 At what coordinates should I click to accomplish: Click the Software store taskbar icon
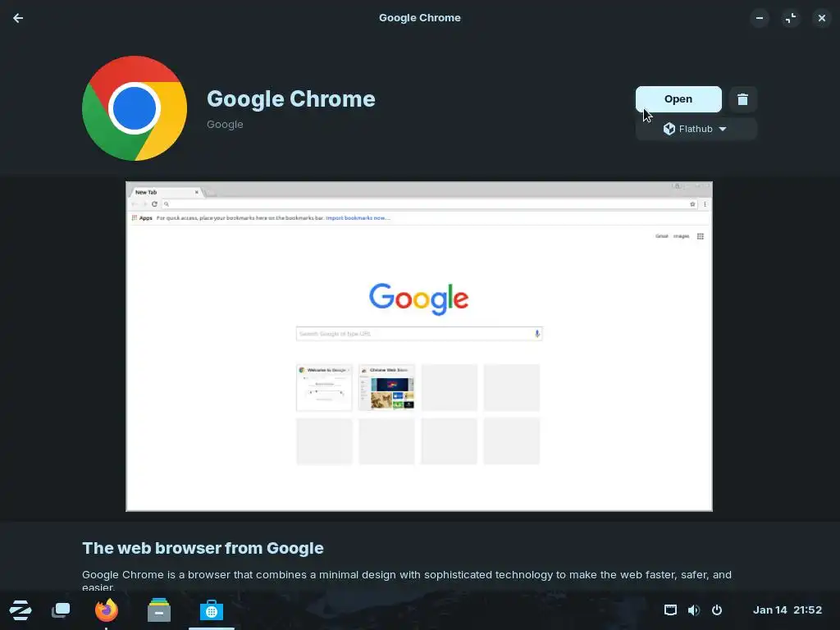pos(211,610)
